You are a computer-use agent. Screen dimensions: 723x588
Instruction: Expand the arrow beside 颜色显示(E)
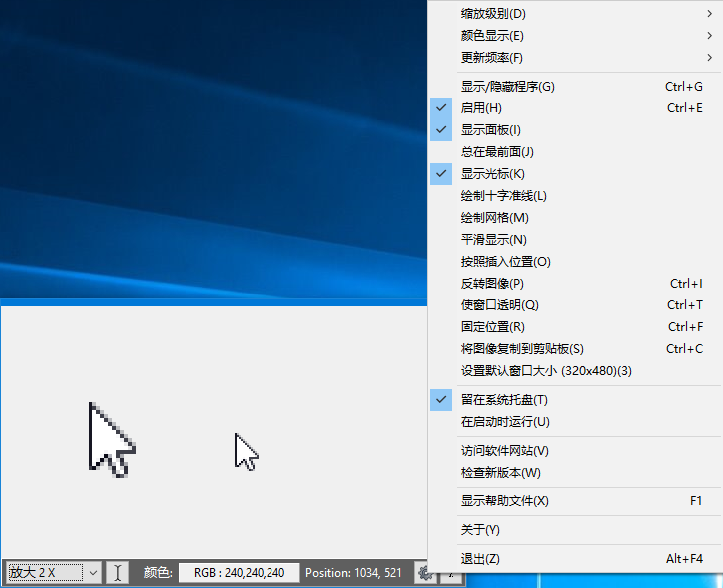coord(710,36)
